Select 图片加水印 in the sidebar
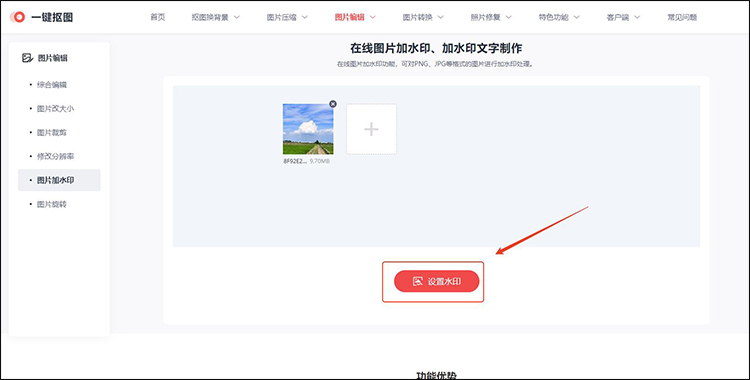 (59, 180)
